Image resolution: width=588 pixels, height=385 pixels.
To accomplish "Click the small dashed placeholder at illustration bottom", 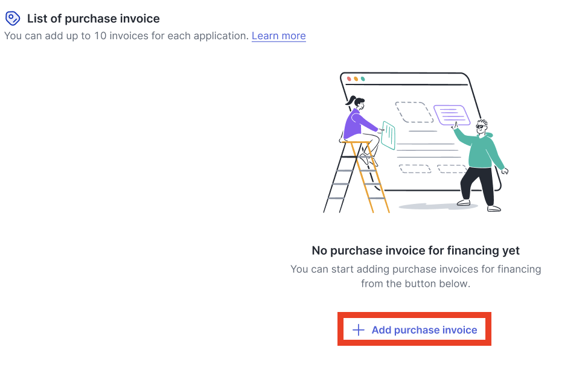I will point(415,169).
